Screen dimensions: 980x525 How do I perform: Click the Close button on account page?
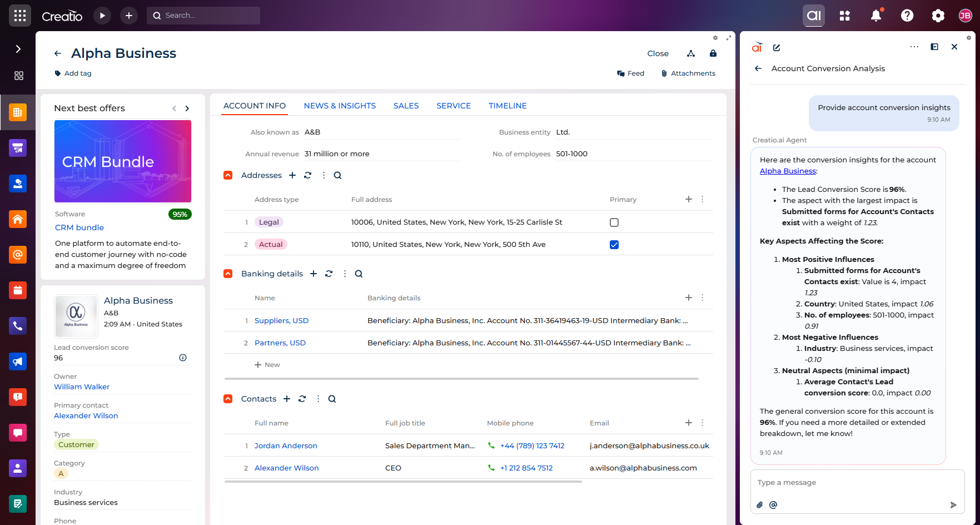pyautogui.click(x=658, y=53)
